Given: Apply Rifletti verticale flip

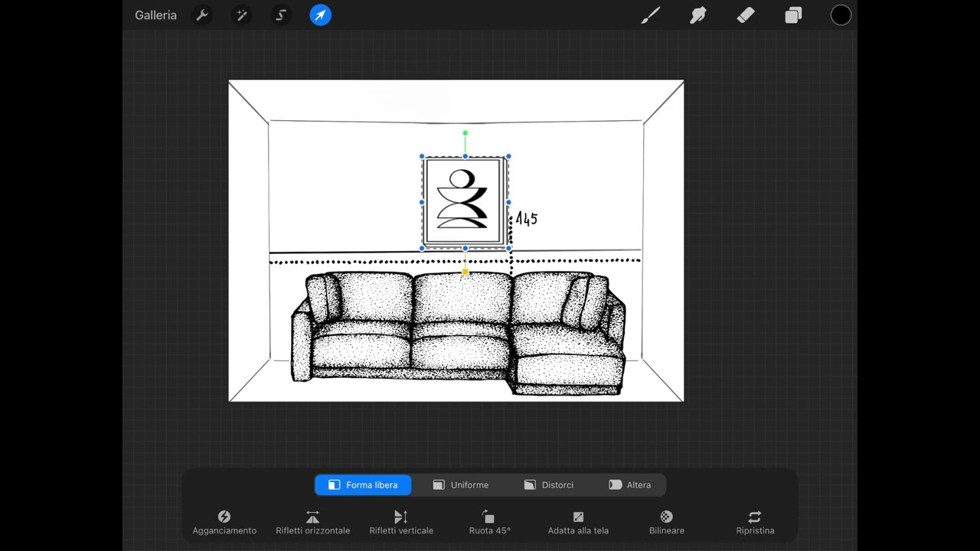Looking at the screenshot, I should pyautogui.click(x=401, y=523).
